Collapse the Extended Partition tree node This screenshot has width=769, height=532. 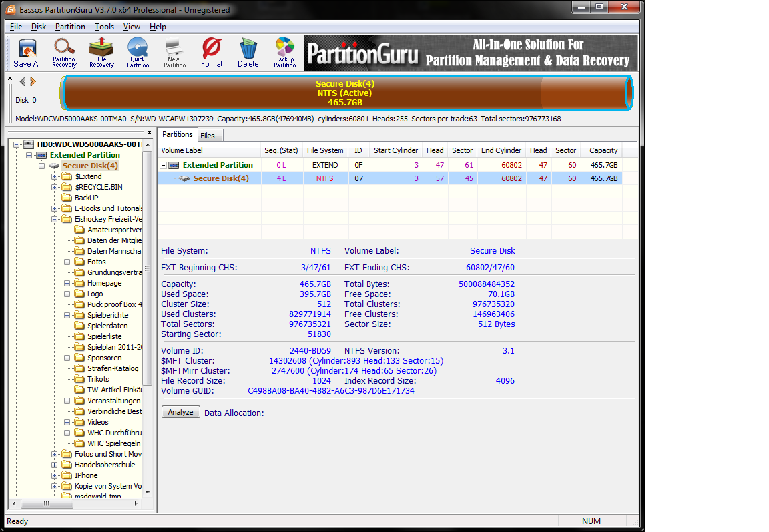pos(29,155)
